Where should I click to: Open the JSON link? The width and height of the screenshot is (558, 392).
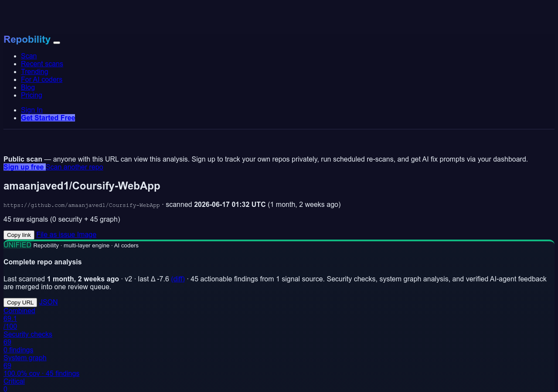coord(48,302)
